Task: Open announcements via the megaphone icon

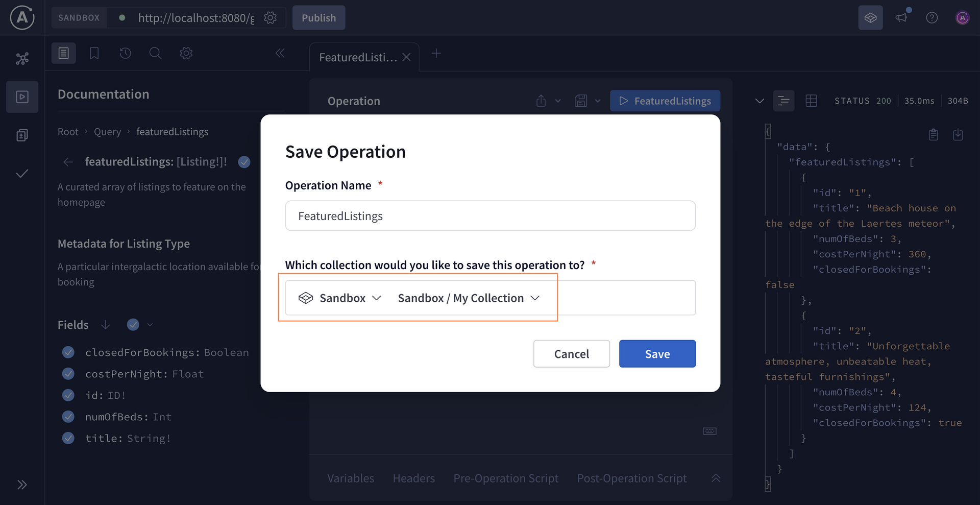Action: click(x=901, y=17)
